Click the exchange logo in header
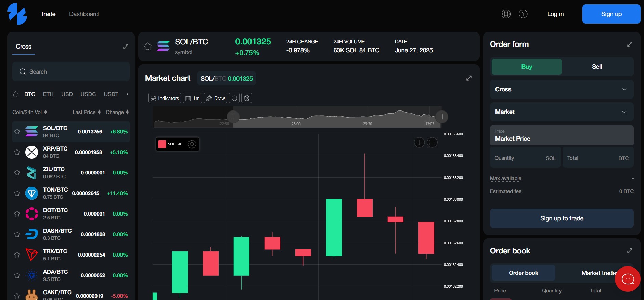 point(17,14)
